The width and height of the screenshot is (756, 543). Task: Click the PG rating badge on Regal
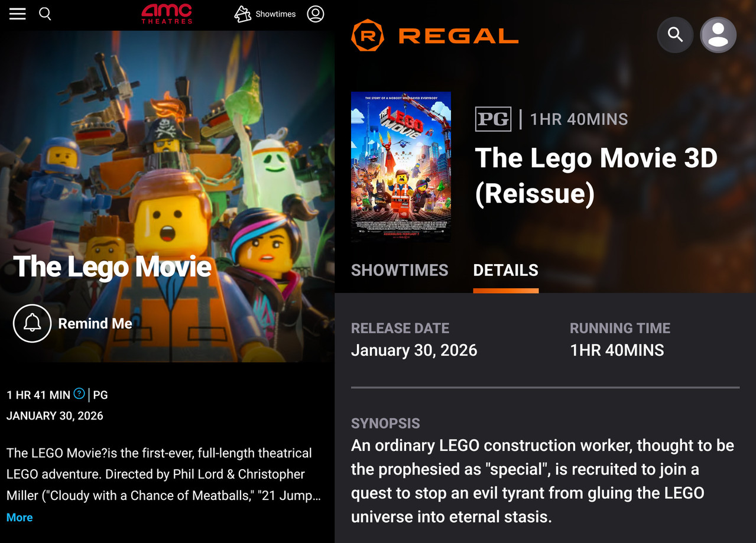click(x=493, y=119)
